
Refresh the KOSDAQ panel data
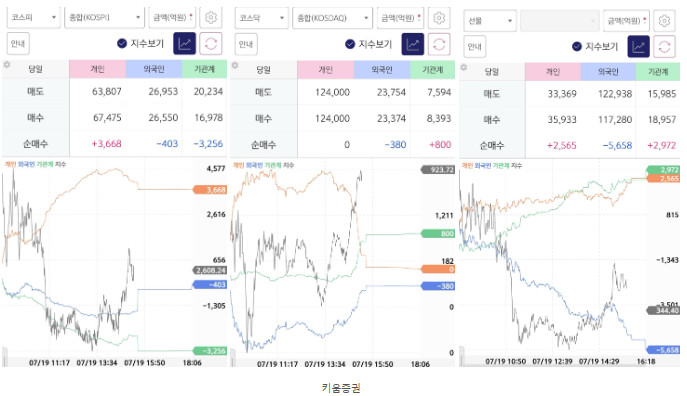click(x=439, y=44)
